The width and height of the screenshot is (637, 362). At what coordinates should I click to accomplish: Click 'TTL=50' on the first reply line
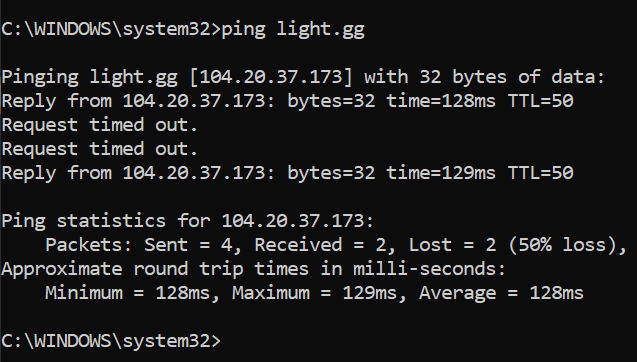click(x=541, y=101)
